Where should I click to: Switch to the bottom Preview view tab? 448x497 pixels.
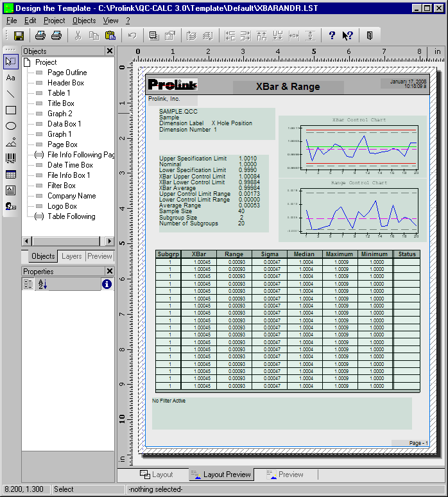285,475
